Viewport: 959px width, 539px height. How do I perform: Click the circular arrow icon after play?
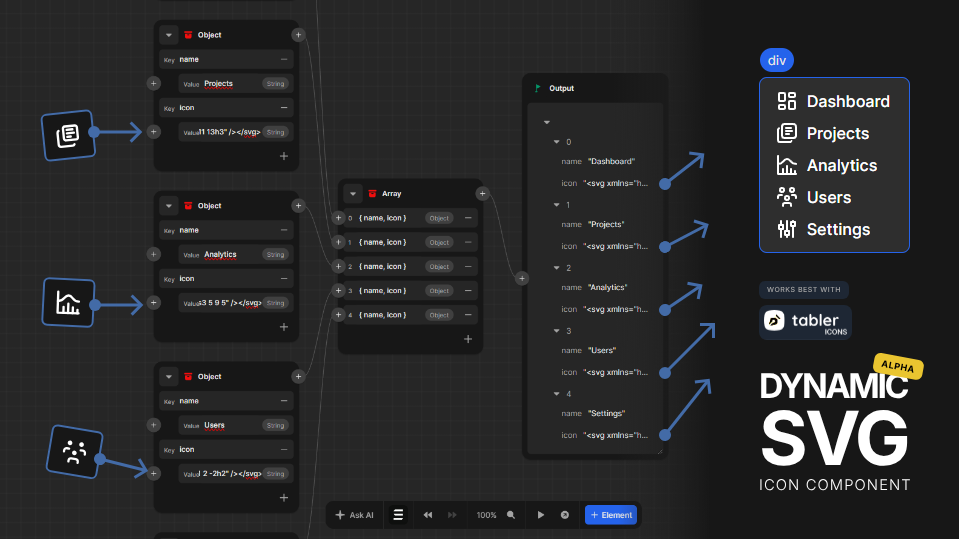565,515
